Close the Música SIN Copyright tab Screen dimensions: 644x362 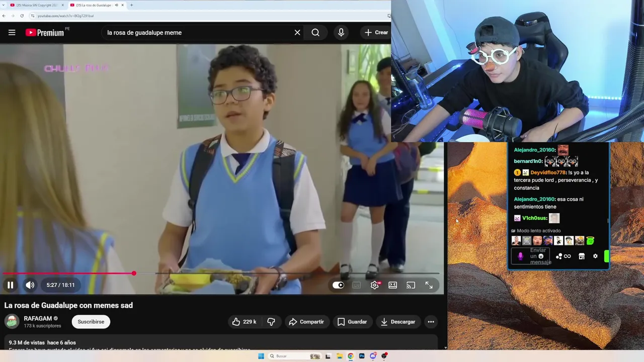point(62,5)
